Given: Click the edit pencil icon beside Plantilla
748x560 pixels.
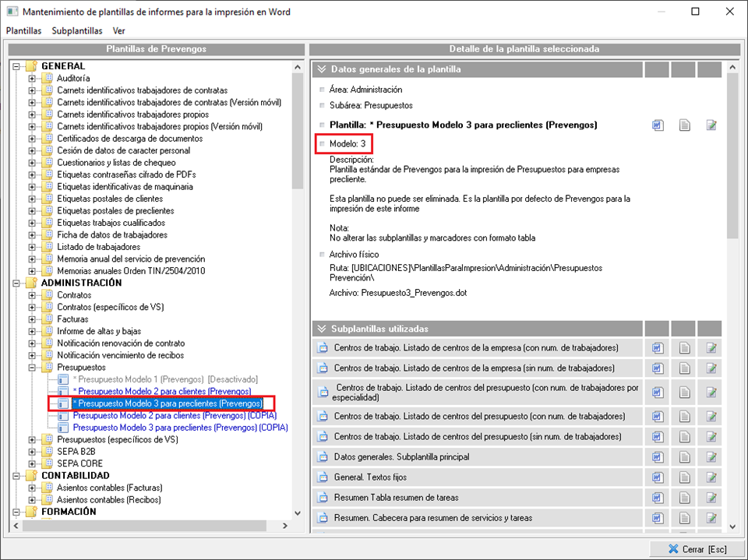Looking at the screenshot, I should (711, 125).
